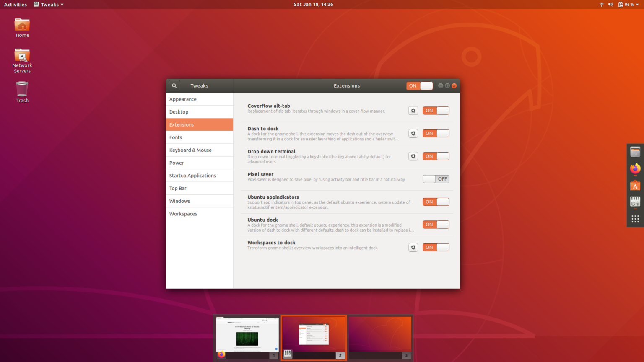644x362 pixels.
Task: Open the Home folder on desktop
Action: coord(22,28)
